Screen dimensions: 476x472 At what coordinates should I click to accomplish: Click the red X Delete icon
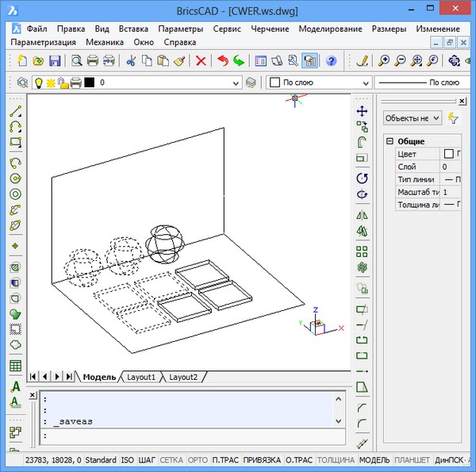[x=202, y=60]
